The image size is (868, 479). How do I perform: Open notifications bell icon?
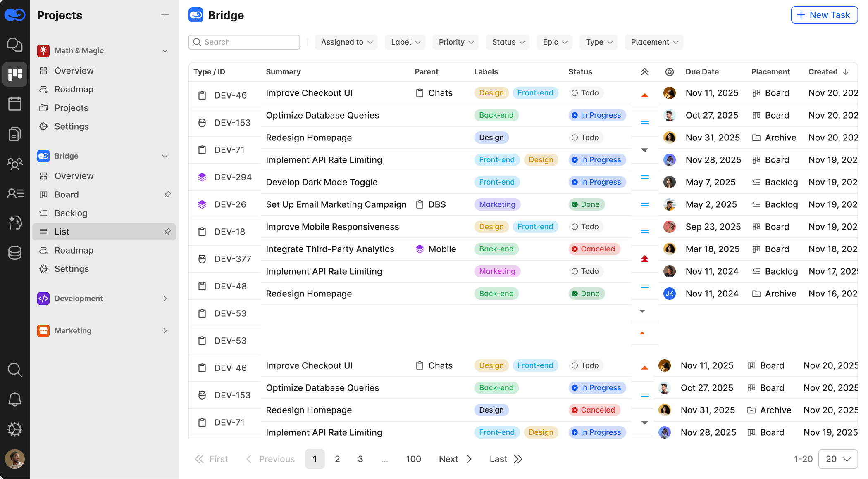coord(15,399)
